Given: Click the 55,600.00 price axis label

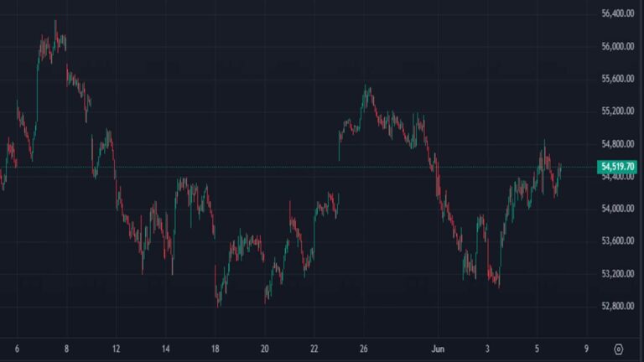Looking at the screenshot, I should tap(618, 79).
